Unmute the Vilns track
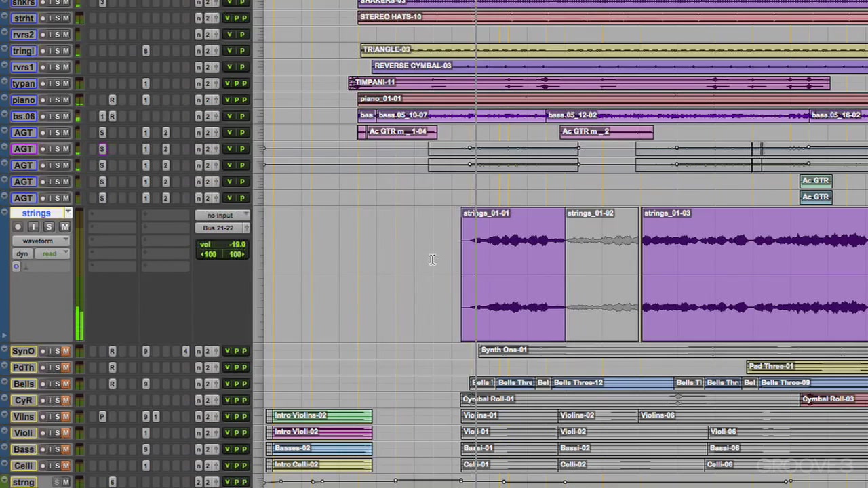The width and height of the screenshot is (868, 488). [66, 416]
